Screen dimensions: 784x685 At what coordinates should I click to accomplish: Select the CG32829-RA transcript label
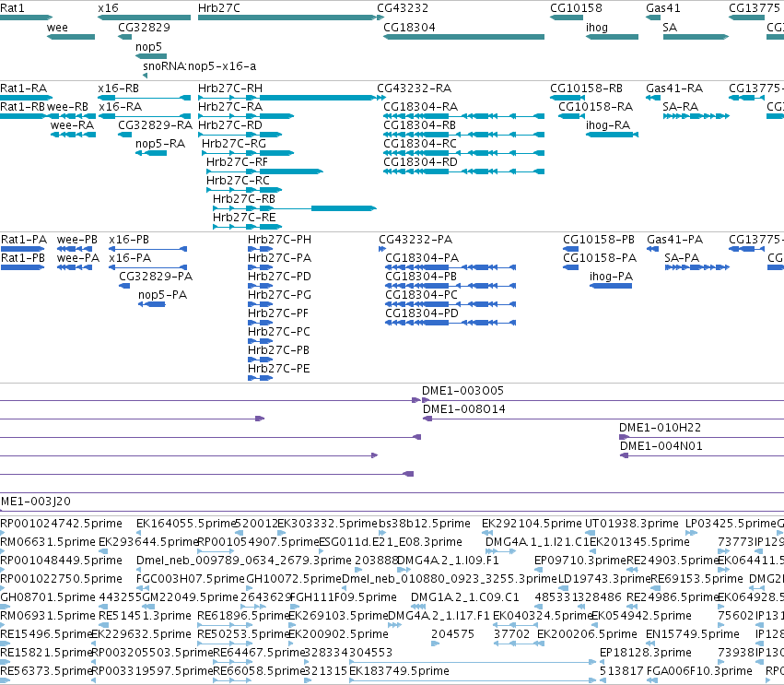click(155, 125)
